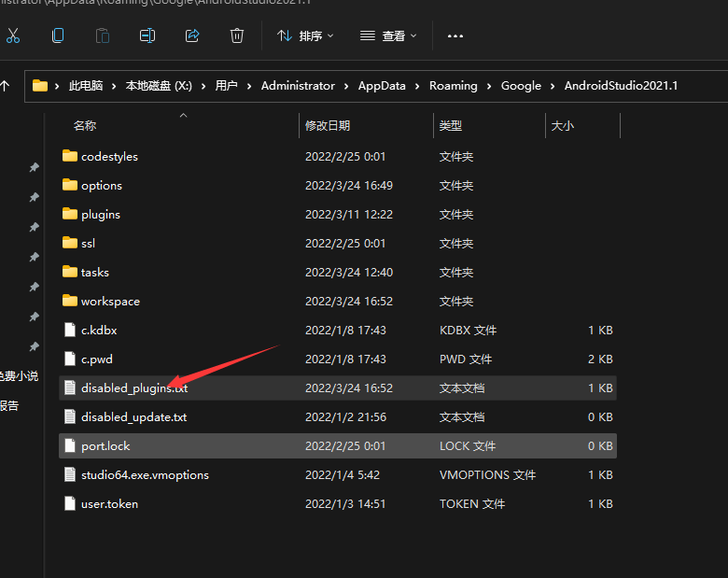The image size is (728, 578).
Task: Open the 排序 sort dropdown
Action: pos(305,35)
